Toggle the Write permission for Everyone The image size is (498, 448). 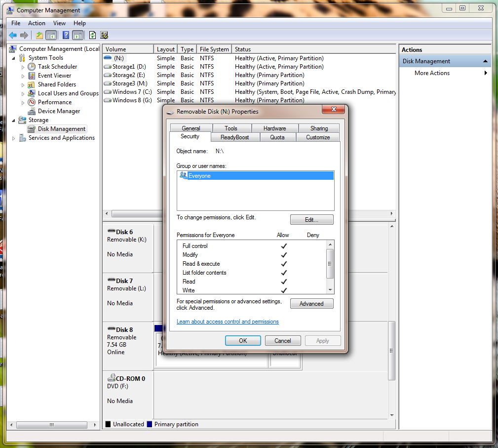click(284, 290)
